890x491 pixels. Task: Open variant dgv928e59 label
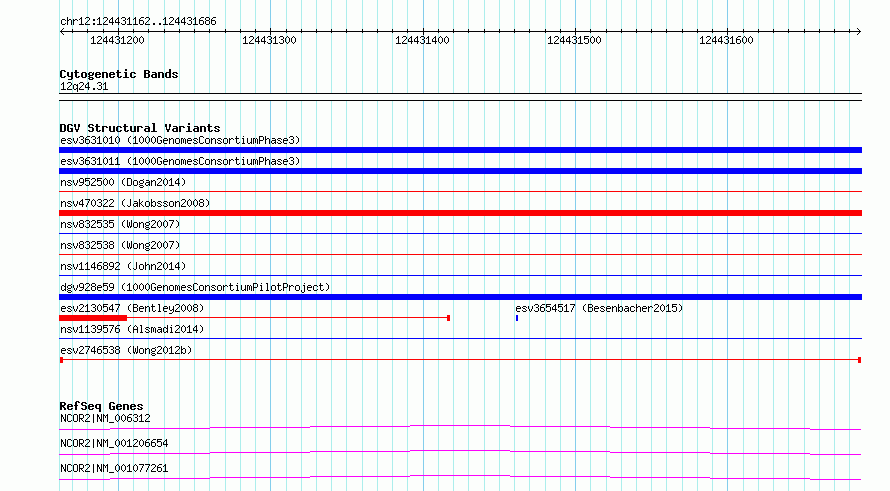point(195,287)
